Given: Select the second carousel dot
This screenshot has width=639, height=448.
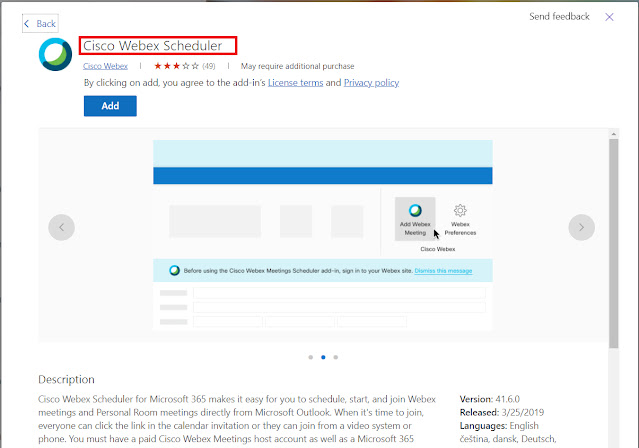Looking at the screenshot, I should tap(323, 357).
